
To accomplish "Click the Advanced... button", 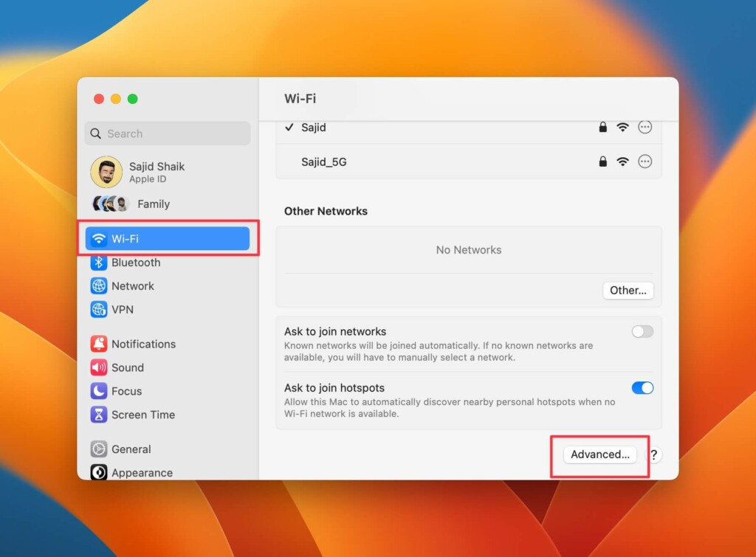I will pyautogui.click(x=599, y=454).
